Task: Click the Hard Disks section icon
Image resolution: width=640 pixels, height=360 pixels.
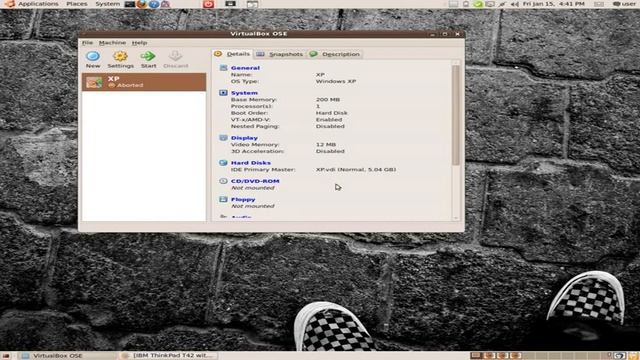Action: (223, 162)
